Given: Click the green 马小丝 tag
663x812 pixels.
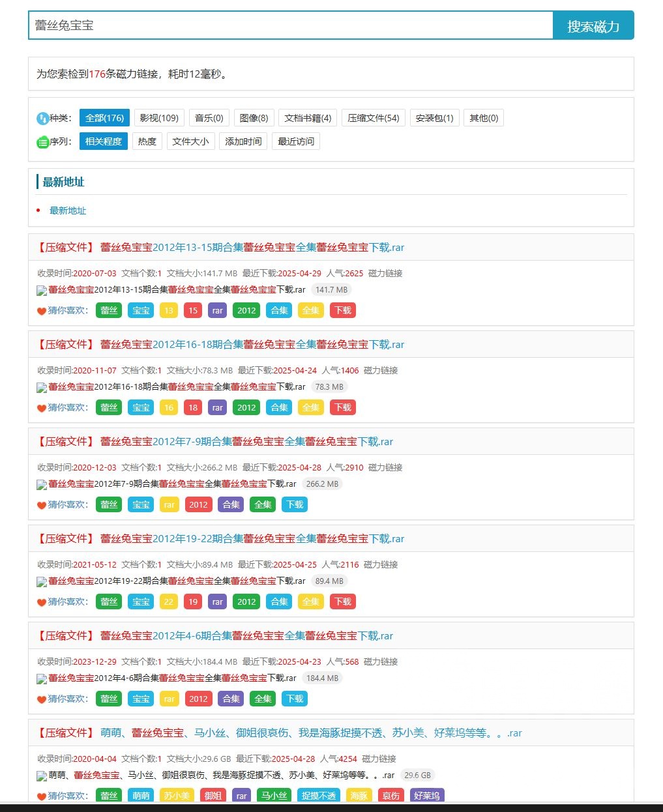Looking at the screenshot, I should [274, 796].
